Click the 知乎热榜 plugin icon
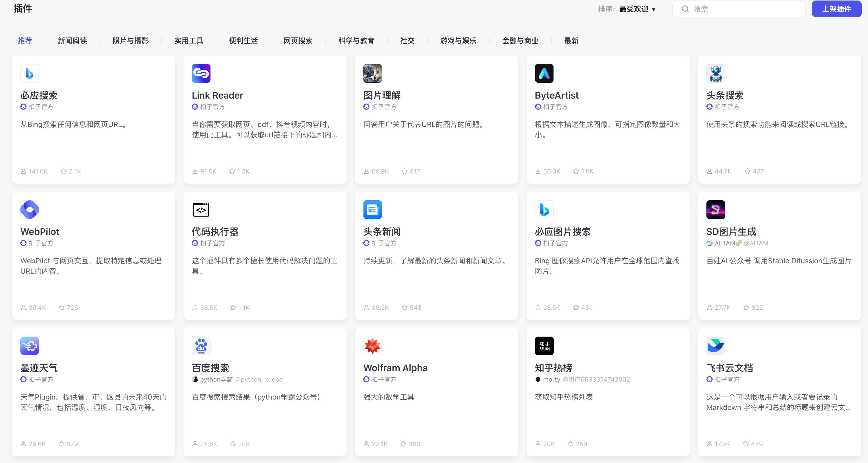 544,345
